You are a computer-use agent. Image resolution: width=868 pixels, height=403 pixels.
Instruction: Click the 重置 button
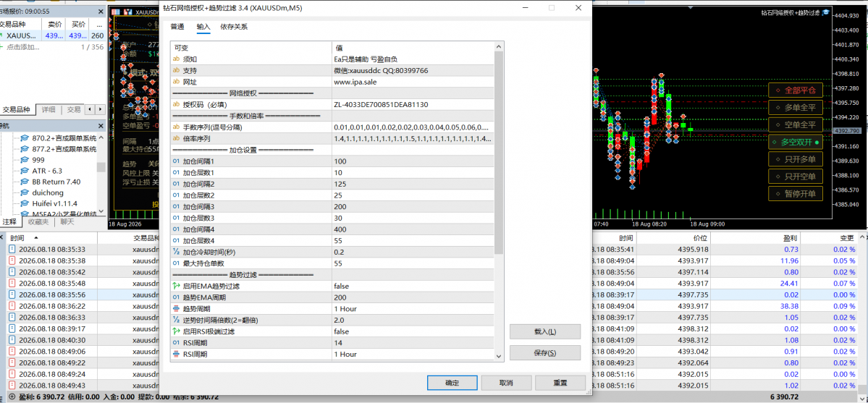click(560, 383)
